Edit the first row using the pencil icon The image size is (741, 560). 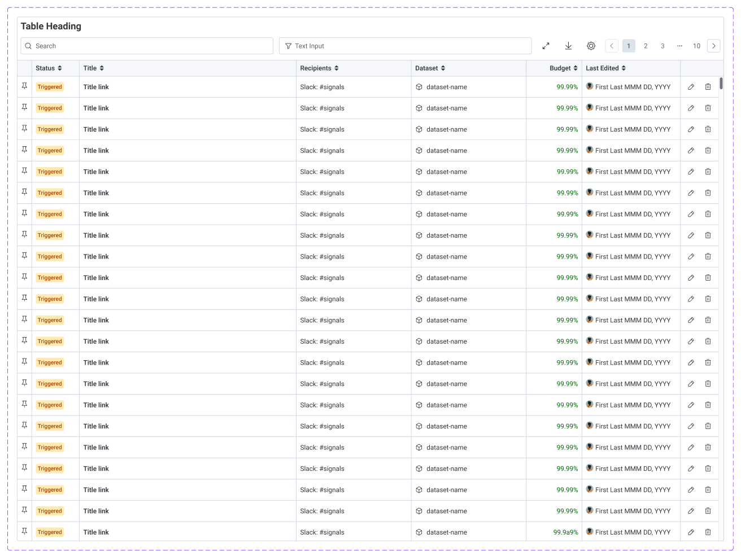(691, 87)
